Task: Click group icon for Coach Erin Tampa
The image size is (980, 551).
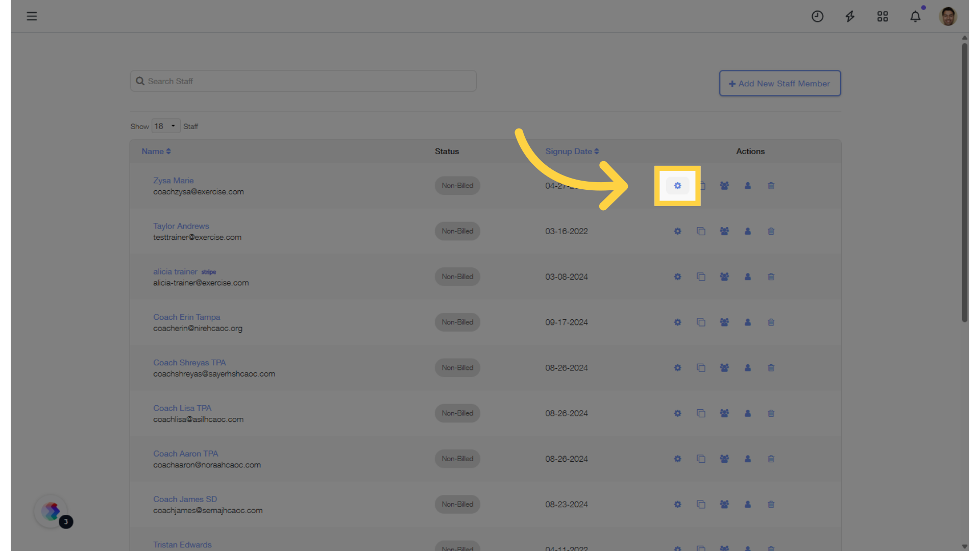Action: (x=724, y=322)
